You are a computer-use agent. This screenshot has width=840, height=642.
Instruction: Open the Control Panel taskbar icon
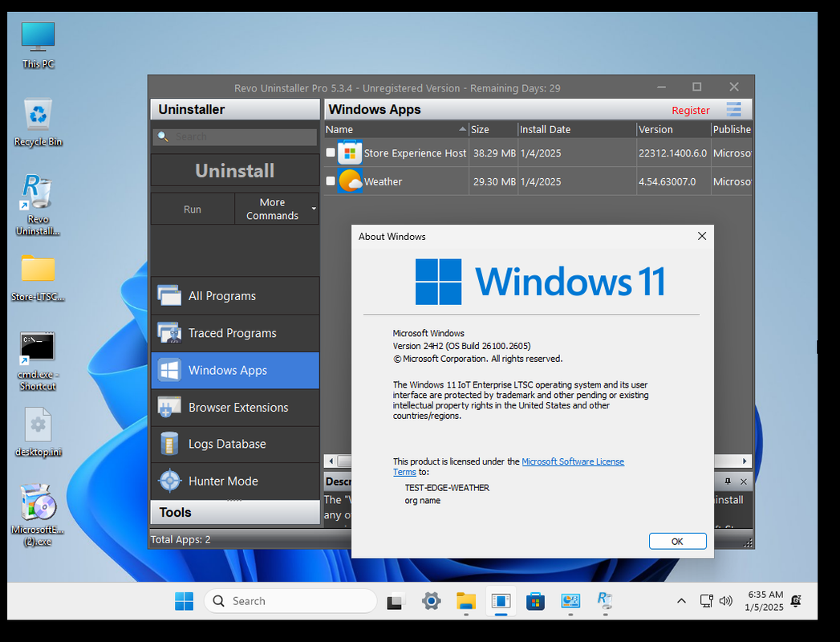[x=570, y=601]
